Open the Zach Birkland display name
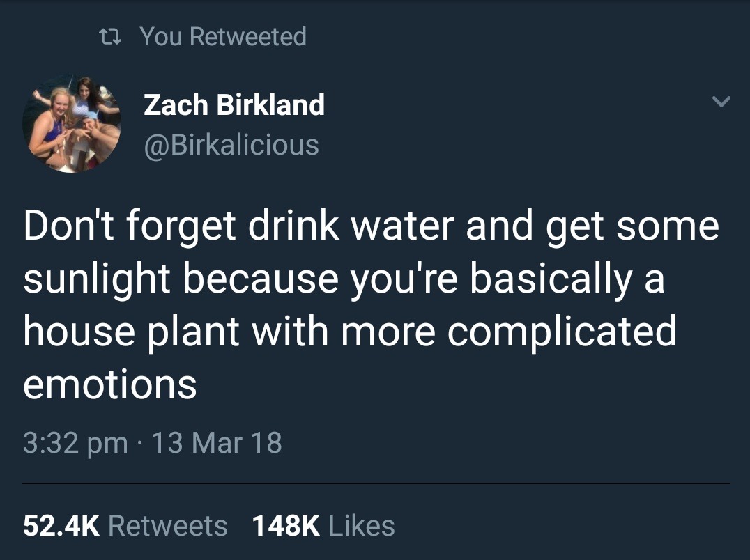 (x=234, y=105)
